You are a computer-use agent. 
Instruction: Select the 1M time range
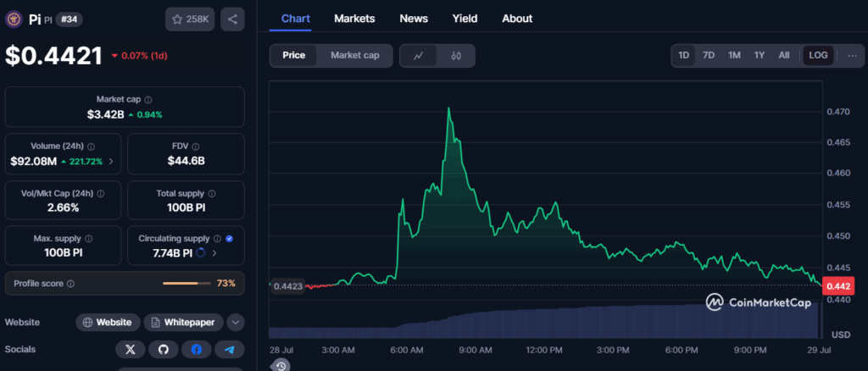[734, 55]
